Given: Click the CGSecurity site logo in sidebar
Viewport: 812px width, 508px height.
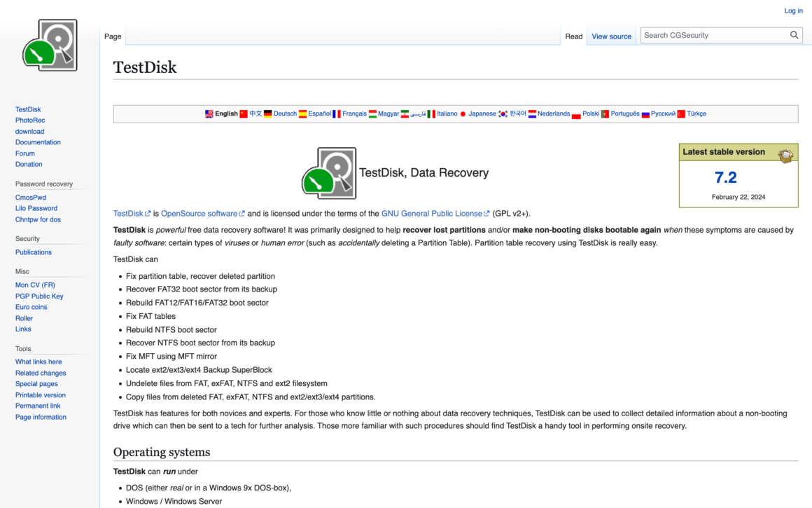Looking at the screenshot, I should [x=50, y=45].
